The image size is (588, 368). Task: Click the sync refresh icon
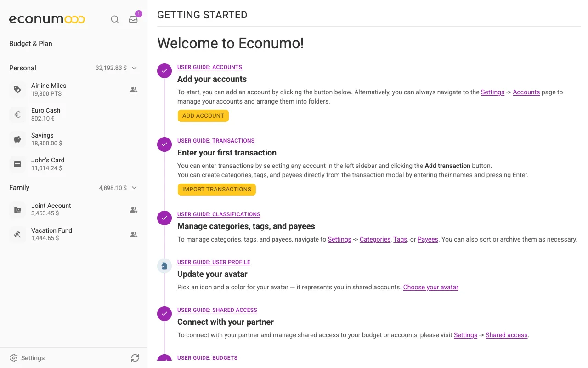tap(135, 358)
